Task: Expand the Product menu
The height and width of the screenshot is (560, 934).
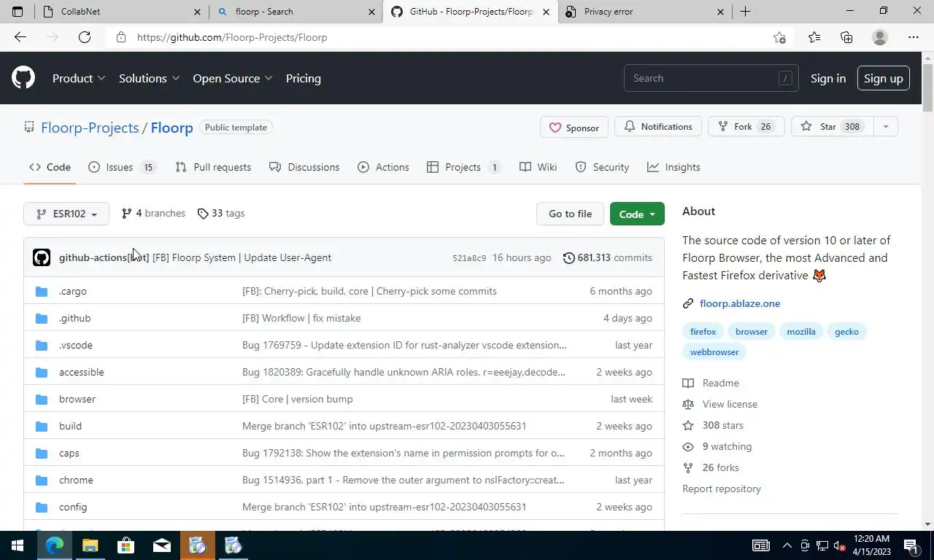Action: pos(79,78)
